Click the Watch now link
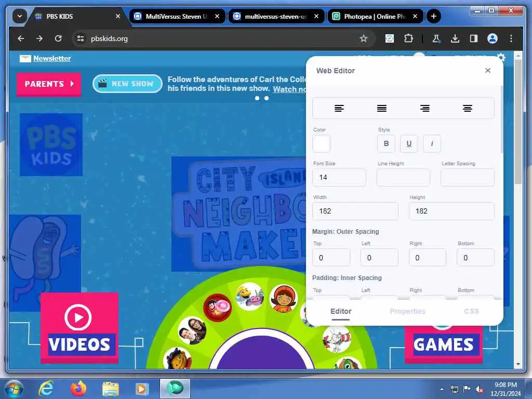The width and height of the screenshot is (532, 399). point(289,89)
